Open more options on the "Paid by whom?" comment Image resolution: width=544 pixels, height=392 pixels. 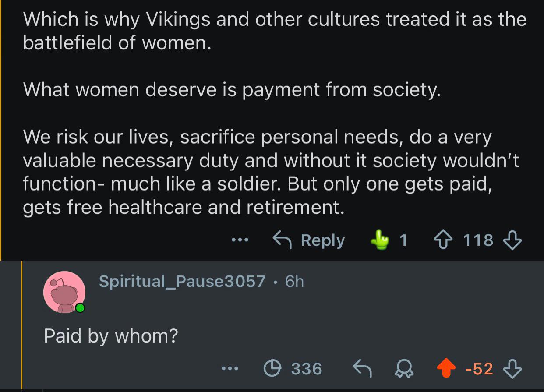click(x=230, y=369)
